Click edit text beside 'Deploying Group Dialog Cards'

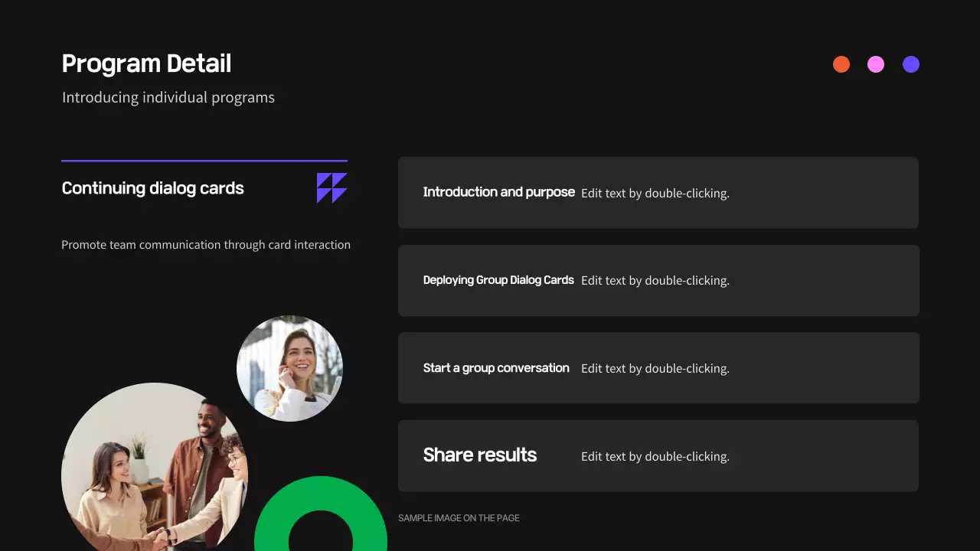coord(655,281)
